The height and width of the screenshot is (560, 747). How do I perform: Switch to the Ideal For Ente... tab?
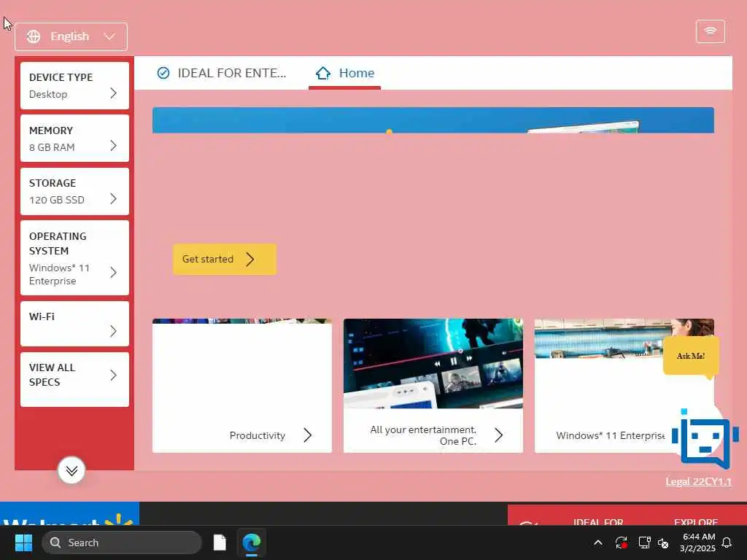222,73
